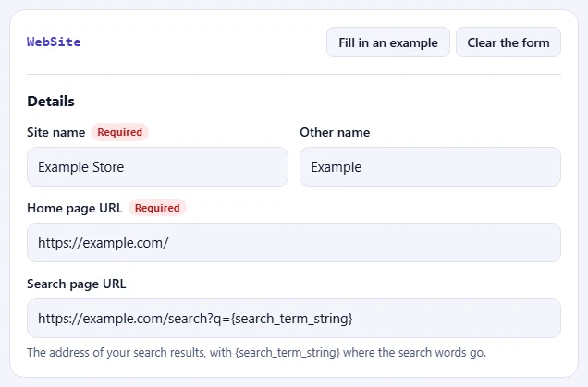Viewport: 588px width, 387px height.
Task: Click the Other name label
Action: pyautogui.click(x=335, y=132)
